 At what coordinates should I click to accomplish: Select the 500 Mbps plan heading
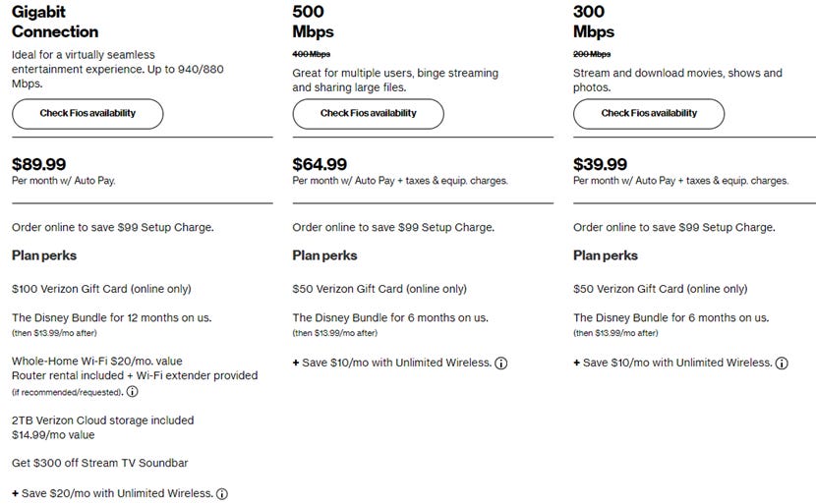point(313,22)
